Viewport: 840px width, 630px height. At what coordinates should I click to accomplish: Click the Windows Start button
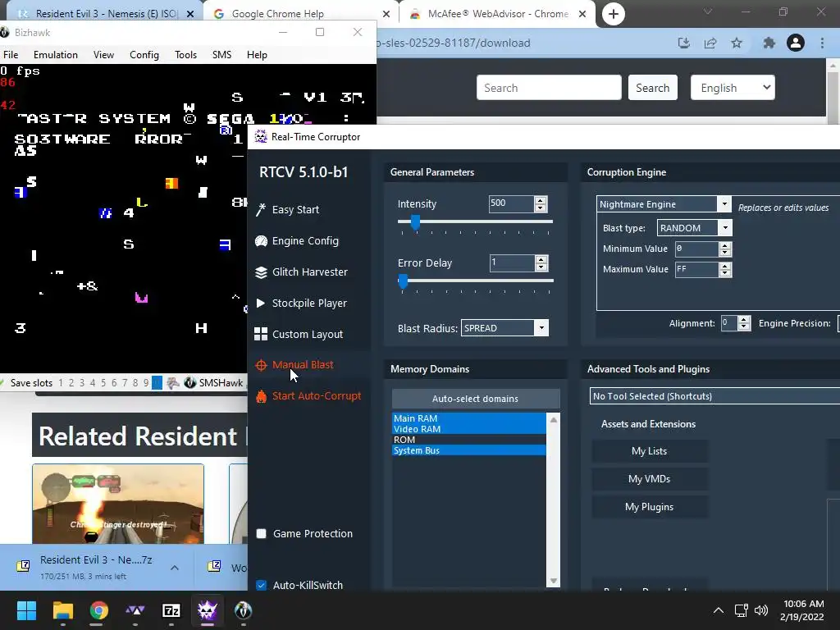tap(26, 610)
